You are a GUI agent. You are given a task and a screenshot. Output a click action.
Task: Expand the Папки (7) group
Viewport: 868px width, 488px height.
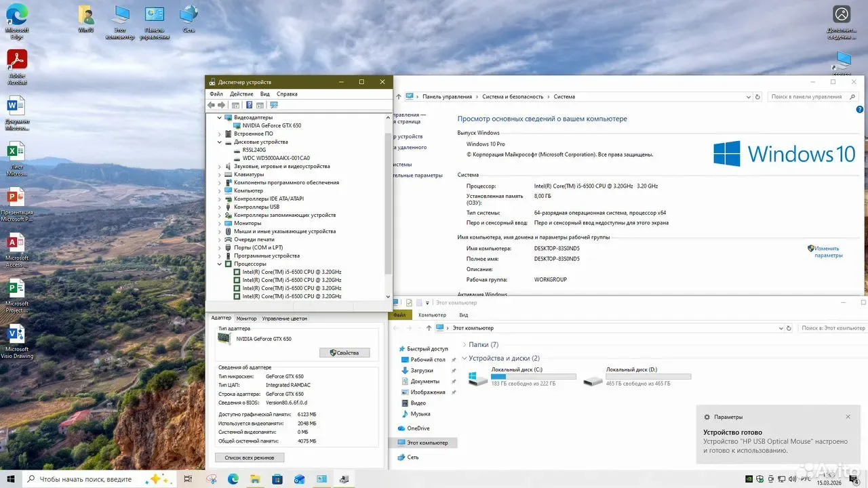pyautogui.click(x=464, y=345)
